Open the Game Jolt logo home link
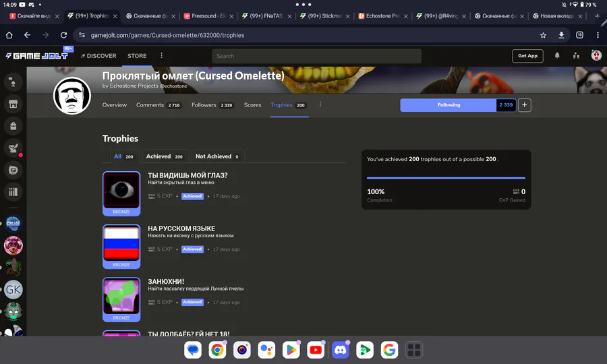The image size is (607, 364). [37, 56]
